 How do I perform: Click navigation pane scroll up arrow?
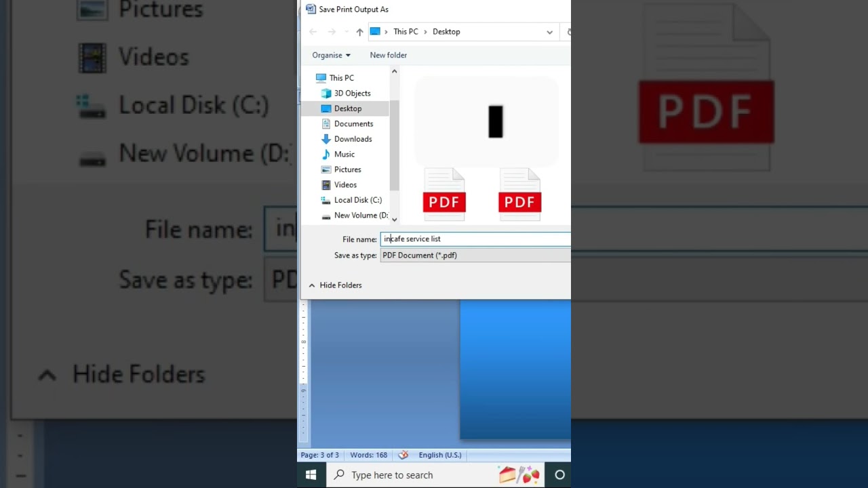click(x=394, y=71)
